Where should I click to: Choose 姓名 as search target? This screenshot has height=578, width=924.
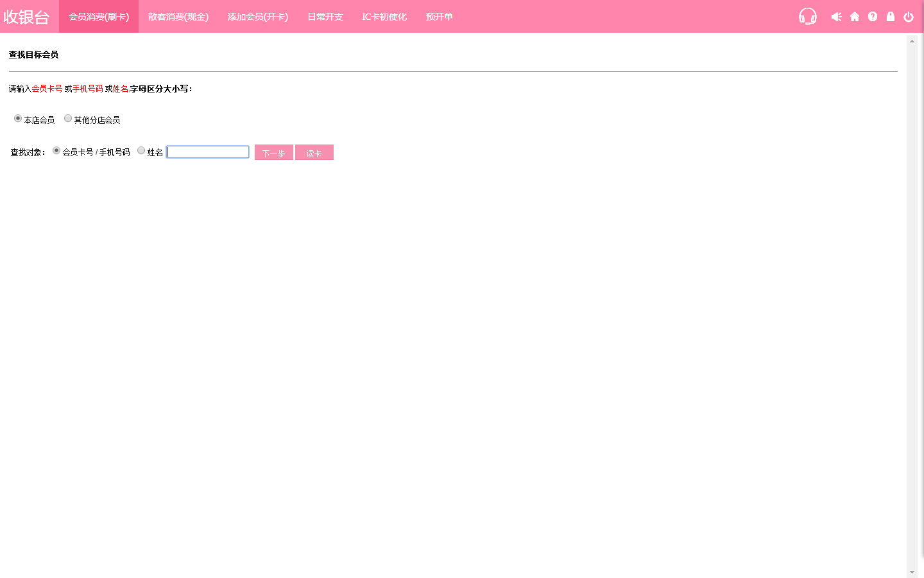pos(141,151)
